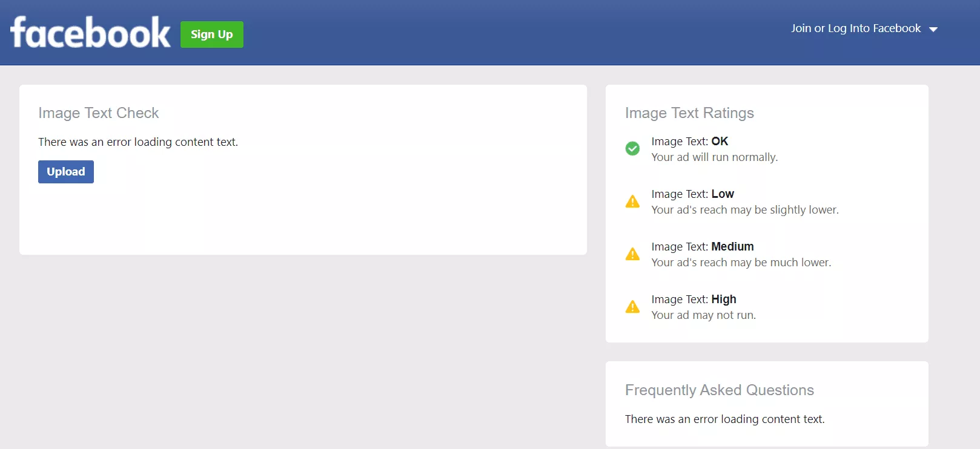
Task: Click the Frequently Asked Questions heading
Action: [719, 390]
